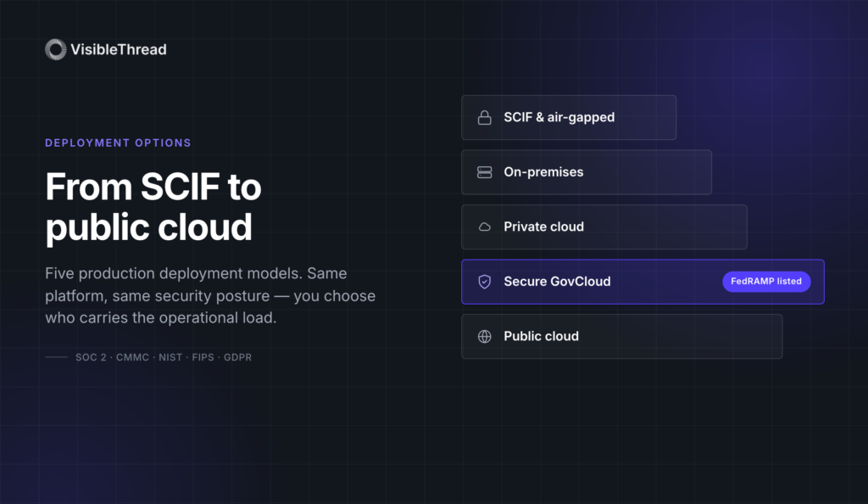Click the CMMC compliance label
Viewport: 868px width, 504px height.
coord(132,357)
